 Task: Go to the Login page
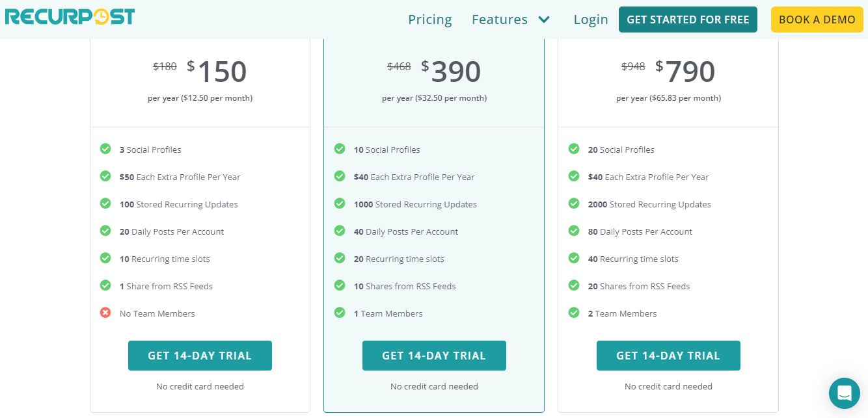tap(590, 20)
